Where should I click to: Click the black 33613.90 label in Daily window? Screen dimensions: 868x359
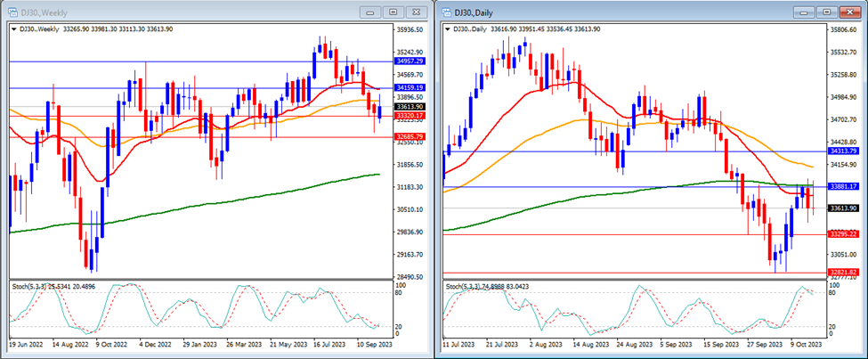pyautogui.click(x=843, y=208)
